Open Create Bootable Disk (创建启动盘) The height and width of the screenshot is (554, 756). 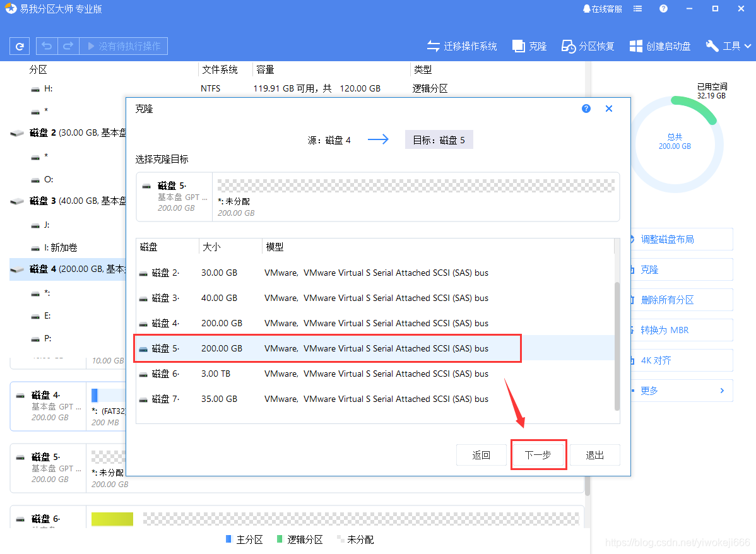click(660, 46)
